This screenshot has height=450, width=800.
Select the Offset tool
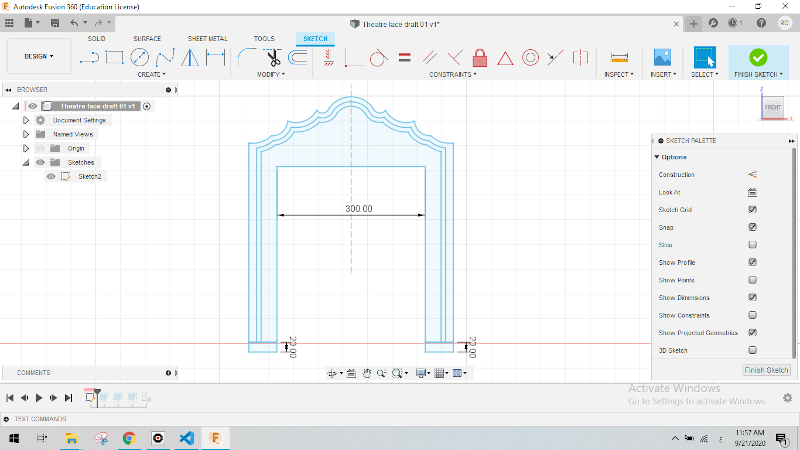(x=298, y=58)
